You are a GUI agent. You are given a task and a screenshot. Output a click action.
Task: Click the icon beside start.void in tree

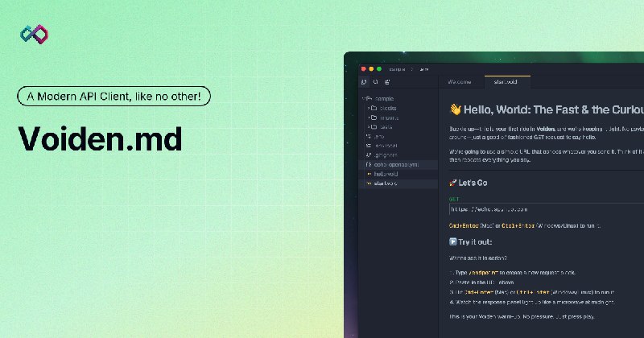pyautogui.click(x=369, y=183)
